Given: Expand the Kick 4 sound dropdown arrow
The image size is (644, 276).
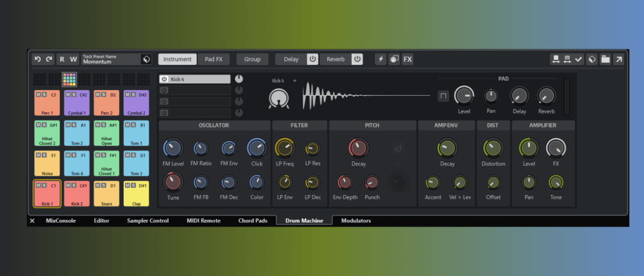Looking at the screenshot, I should [295, 81].
